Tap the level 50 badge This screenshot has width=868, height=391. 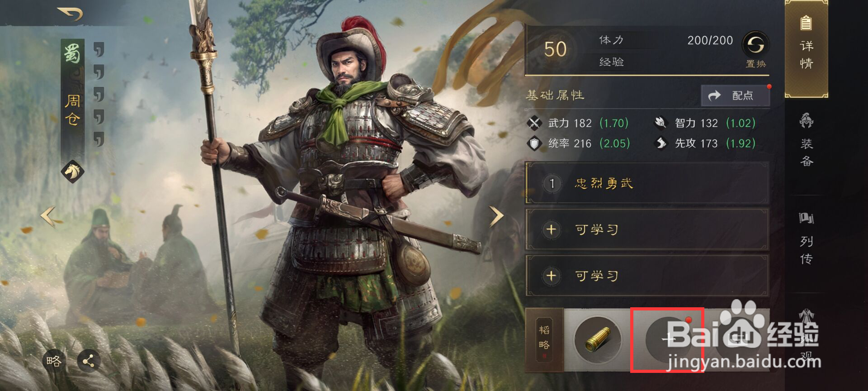(x=556, y=49)
